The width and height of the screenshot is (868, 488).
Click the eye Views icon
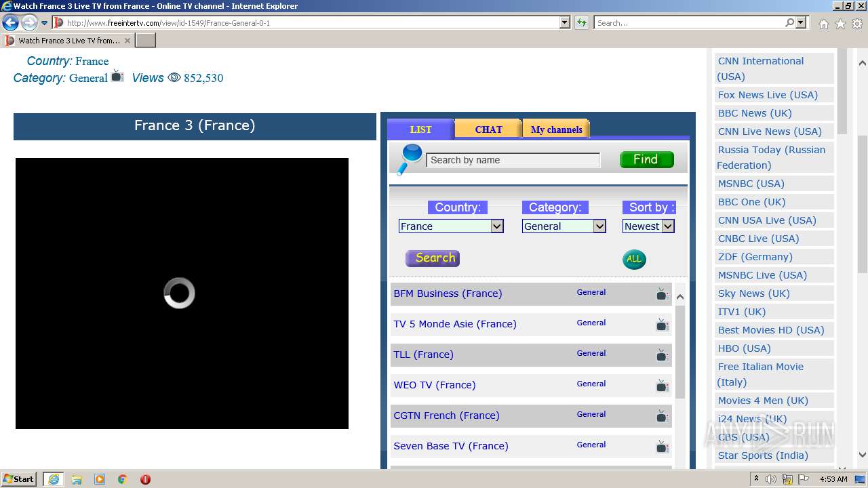coord(174,77)
